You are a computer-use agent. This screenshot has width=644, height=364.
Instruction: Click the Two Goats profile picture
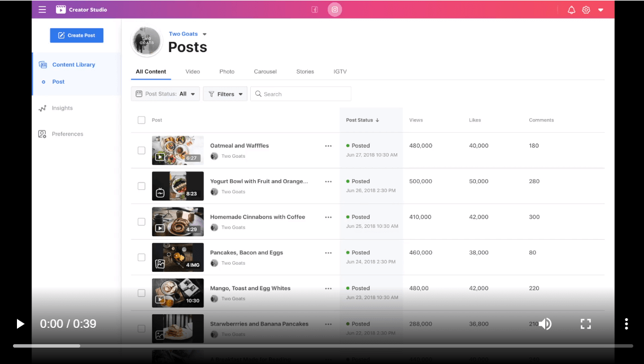[147, 41]
